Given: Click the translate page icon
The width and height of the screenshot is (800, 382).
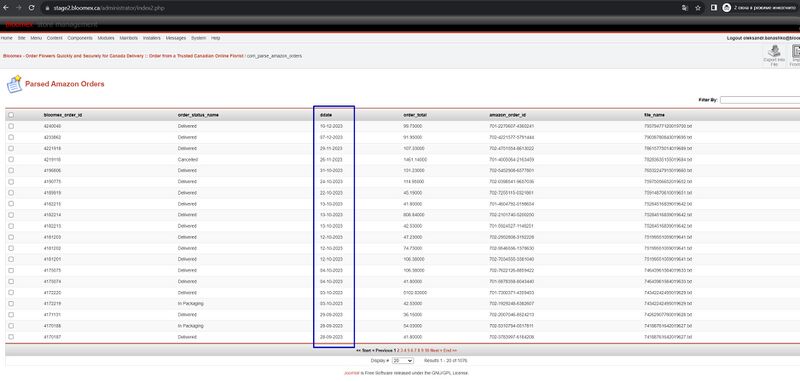Looking at the screenshot, I should [x=685, y=8].
